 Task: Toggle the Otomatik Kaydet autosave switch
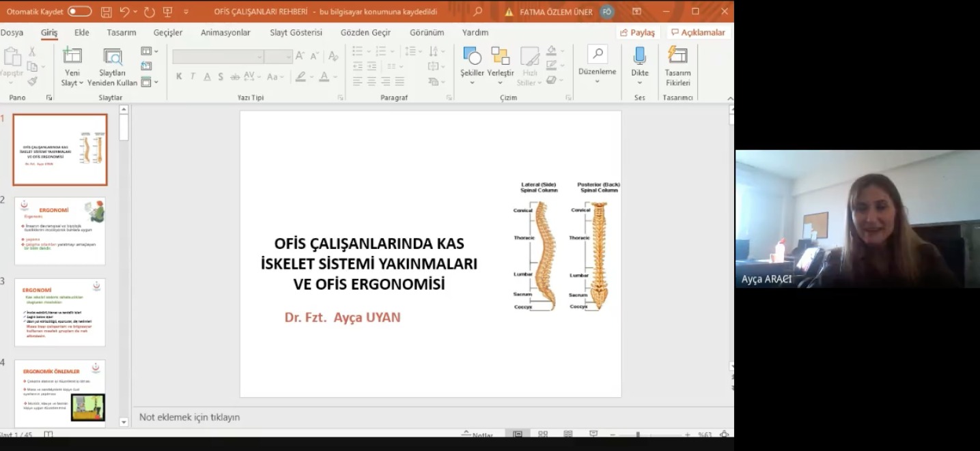79,12
